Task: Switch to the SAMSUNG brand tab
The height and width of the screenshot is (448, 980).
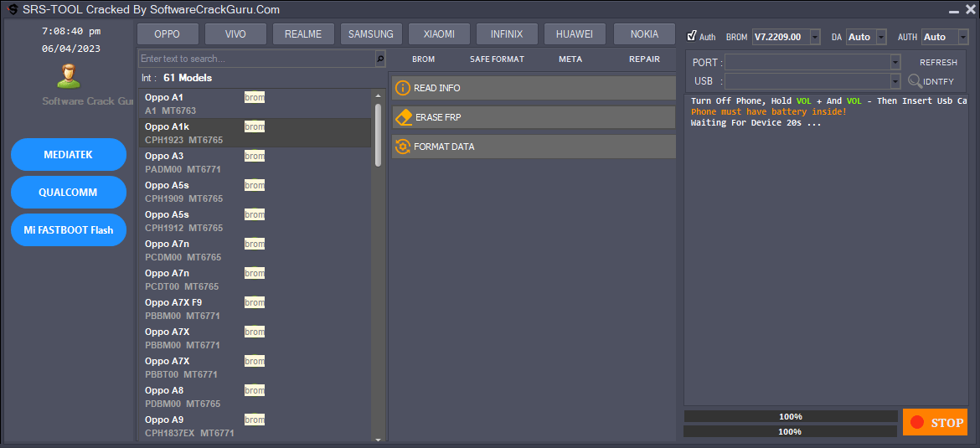Action: pyautogui.click(x=371, y=33)
